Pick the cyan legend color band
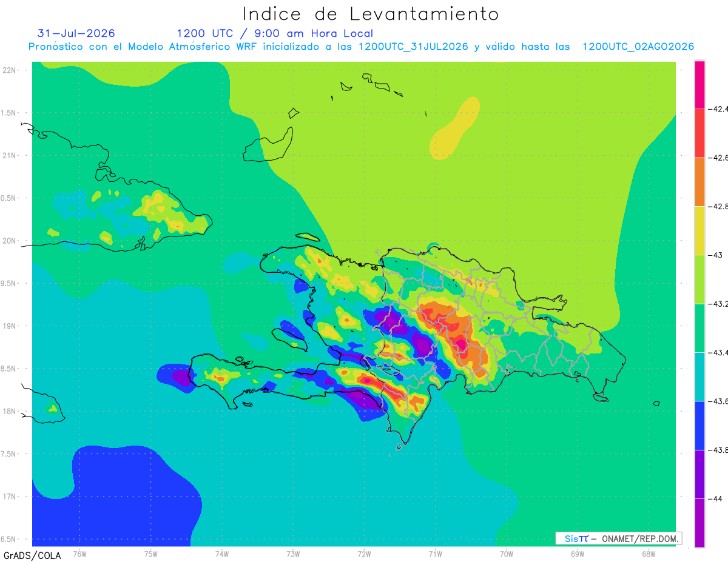Viewport: 728px width, 562px height. coord(699,376)
